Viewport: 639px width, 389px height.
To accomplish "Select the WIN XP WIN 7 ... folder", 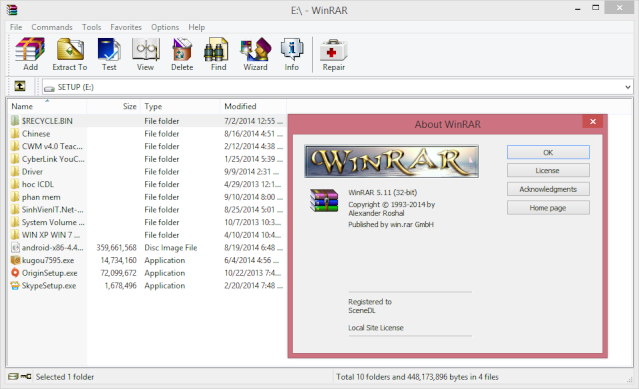I will (51, 235).
